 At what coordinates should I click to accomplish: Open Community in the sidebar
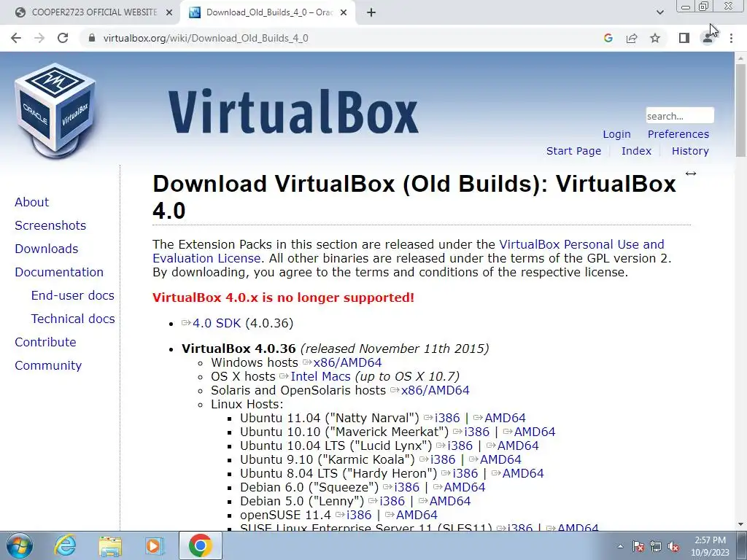(48, 365)
